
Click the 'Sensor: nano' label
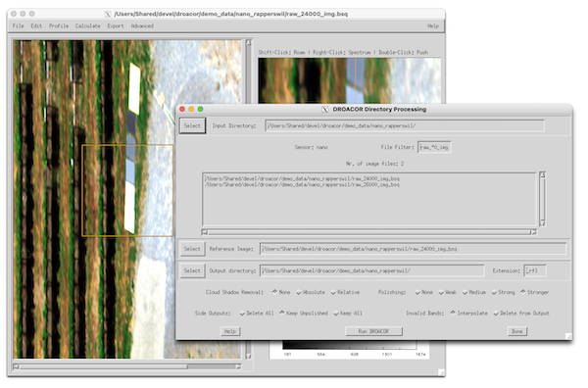click(x=312, y=147)
